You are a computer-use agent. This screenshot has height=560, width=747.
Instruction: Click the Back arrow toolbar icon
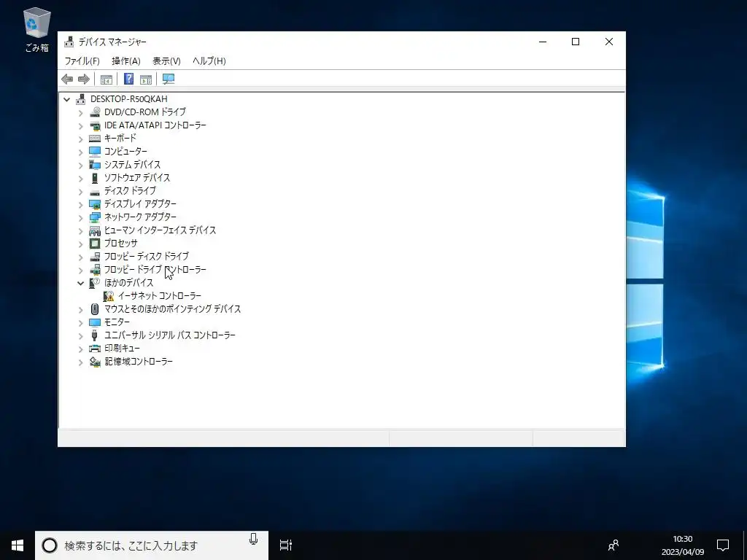pos(67,79)
